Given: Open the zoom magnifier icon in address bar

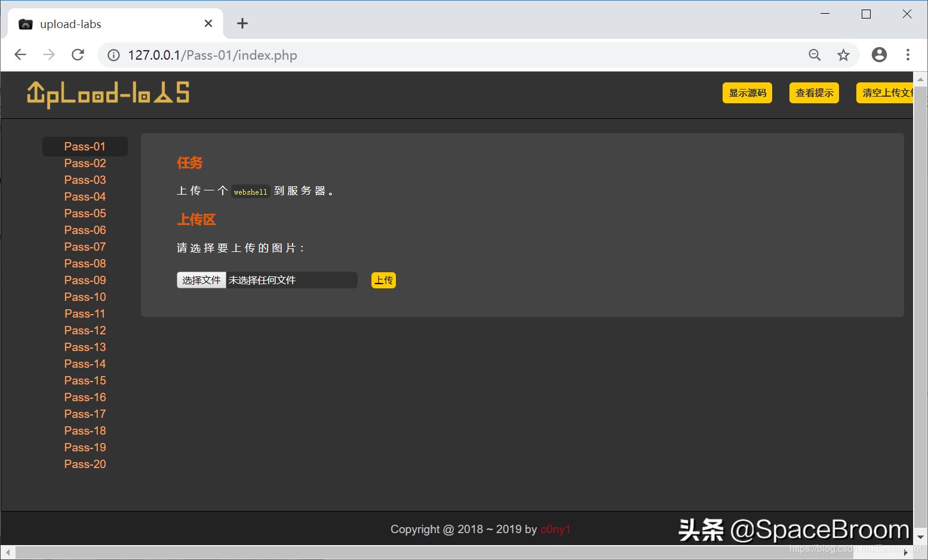Looking at the screenshot, I should point(815,54).
